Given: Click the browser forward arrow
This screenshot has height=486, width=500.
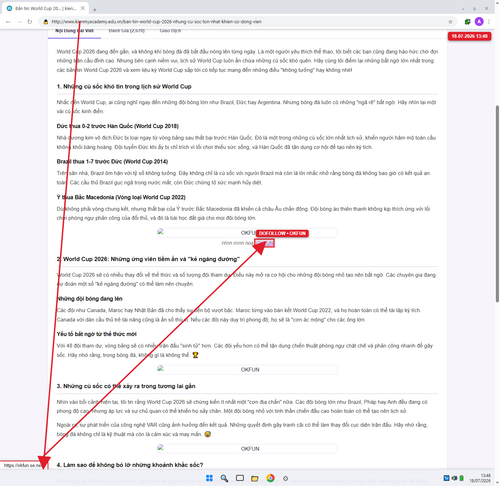Looking at the screenshot, I should click(x=19, y=22).
